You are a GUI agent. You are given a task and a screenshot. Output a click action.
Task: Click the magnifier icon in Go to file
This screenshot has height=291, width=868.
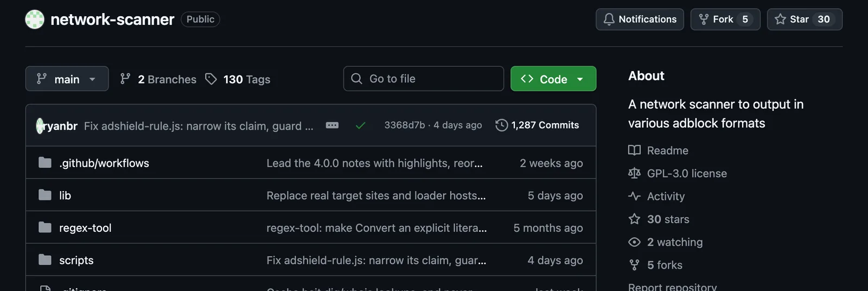[356, 79]
